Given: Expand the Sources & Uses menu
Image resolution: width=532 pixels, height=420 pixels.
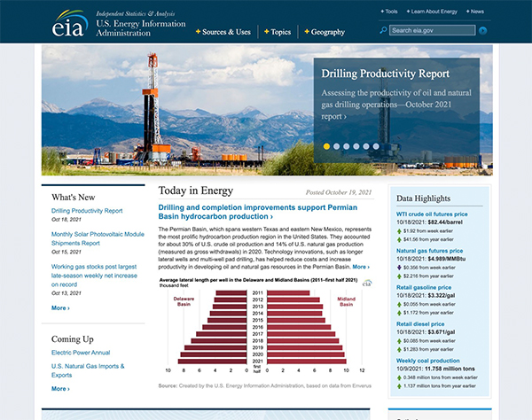Looking at the screenshot, I should tap(223, 32).
